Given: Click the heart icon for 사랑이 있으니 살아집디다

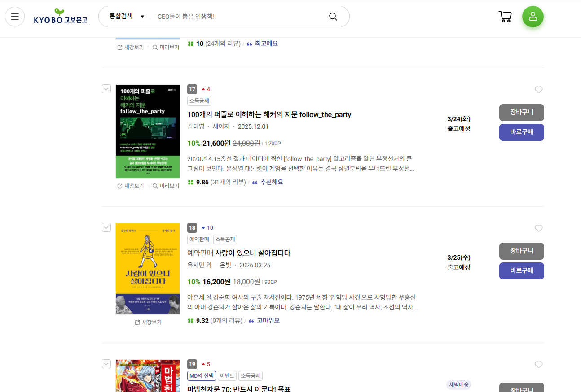Looking at the screenshot, I should click(539, 228).
